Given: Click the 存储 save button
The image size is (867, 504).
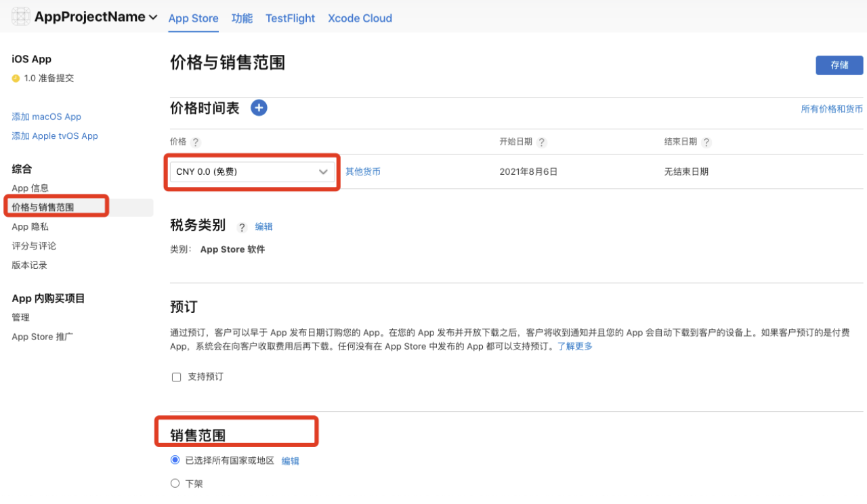Looking at the screenshot, I should point(839,65).
